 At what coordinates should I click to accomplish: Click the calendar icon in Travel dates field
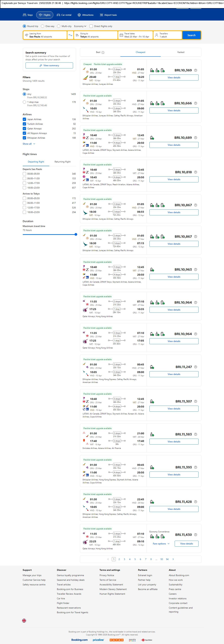point(121,35)
